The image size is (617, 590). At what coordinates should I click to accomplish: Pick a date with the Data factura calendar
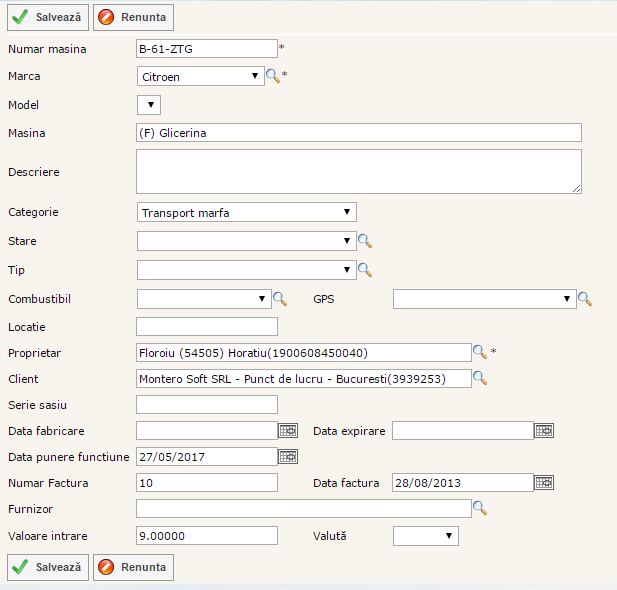point(544,482)
